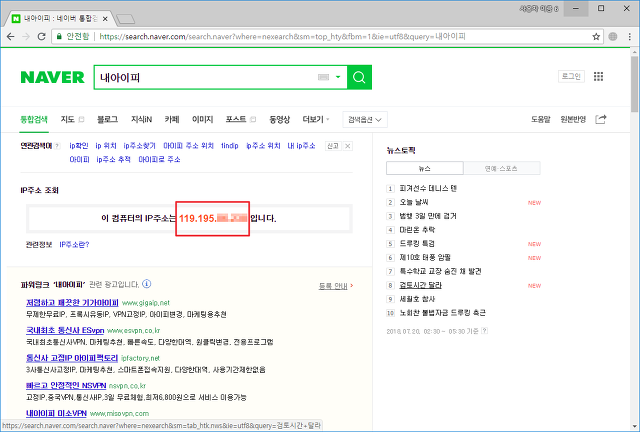640x432 pixels.
Task: Close the related searches with X button
Action: click(347, 146)
